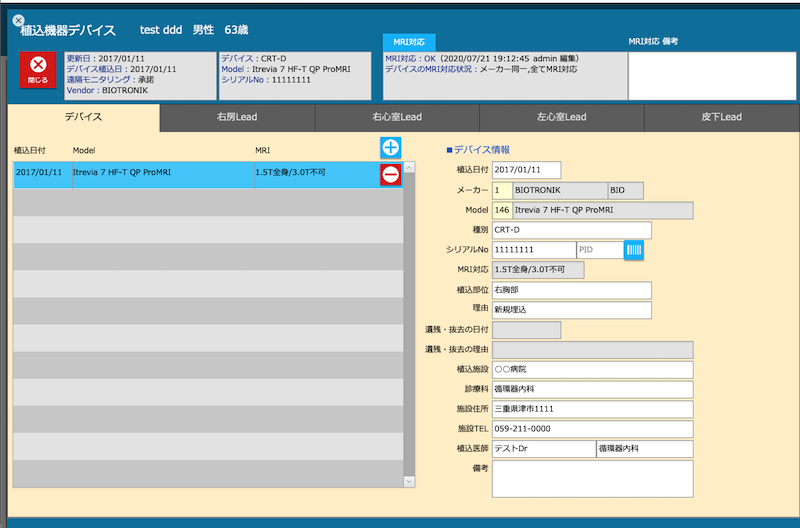
Task: Click the blue plus add device icon
Action: [x=391, y=148]
